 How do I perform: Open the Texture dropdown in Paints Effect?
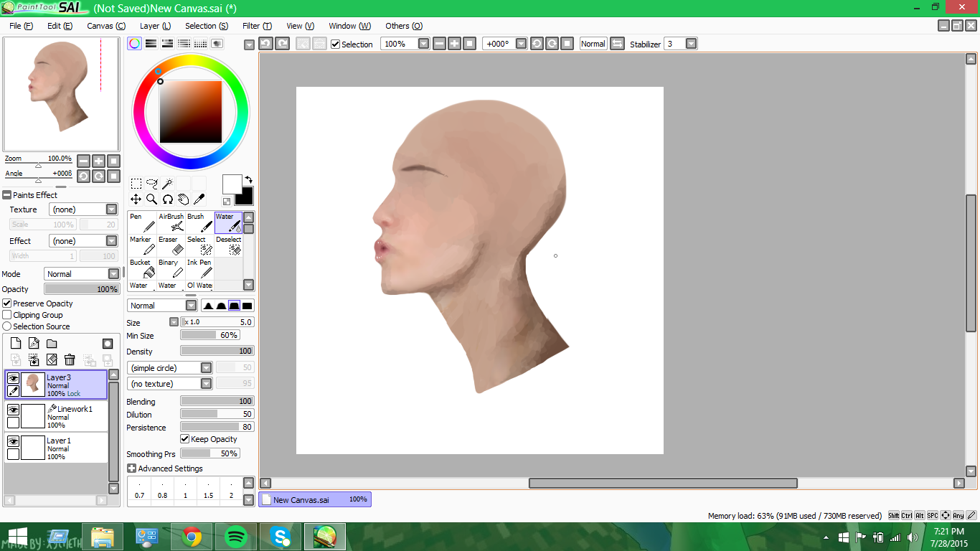pyautogui.click(x=83, y=209)
